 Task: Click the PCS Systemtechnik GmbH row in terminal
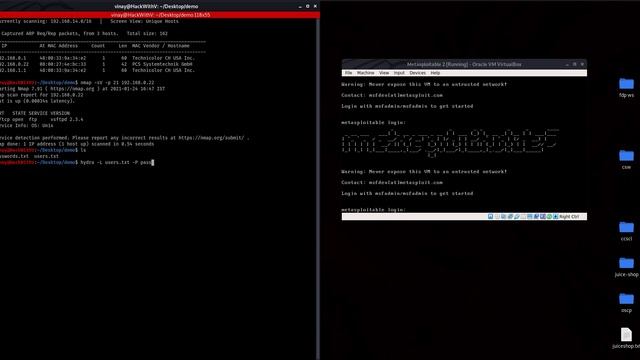(96, 64)
